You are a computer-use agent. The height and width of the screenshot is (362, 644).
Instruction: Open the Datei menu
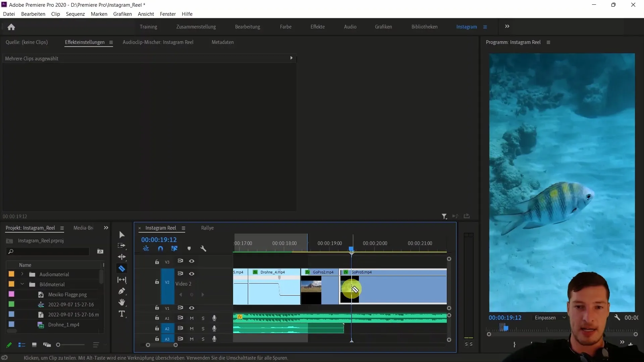pyautogui.click(x=9, y=14)
